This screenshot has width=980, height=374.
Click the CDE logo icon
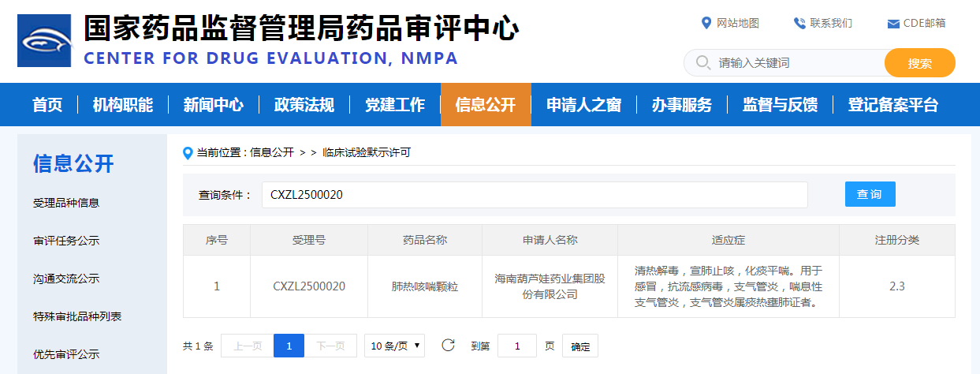(x=45, y=40)
